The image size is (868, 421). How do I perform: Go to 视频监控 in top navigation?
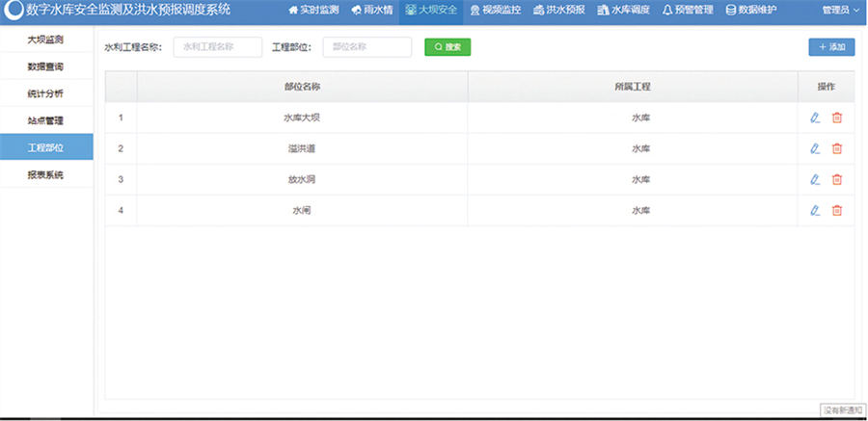495,10
